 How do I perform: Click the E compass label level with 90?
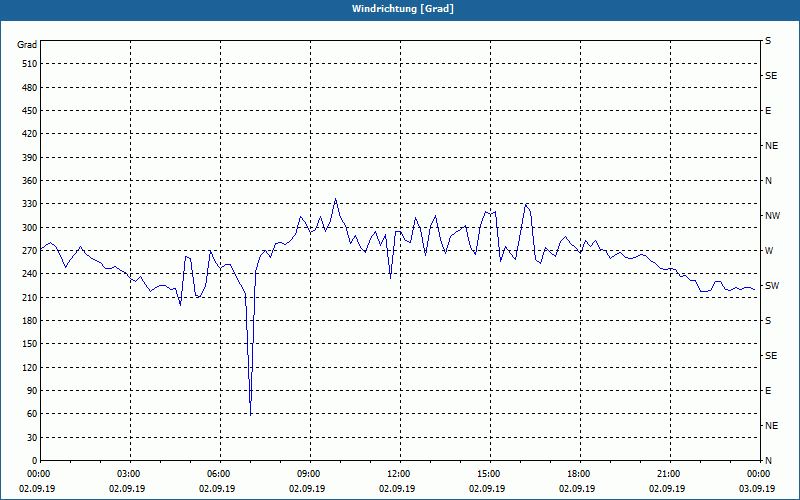pos(768,391)
